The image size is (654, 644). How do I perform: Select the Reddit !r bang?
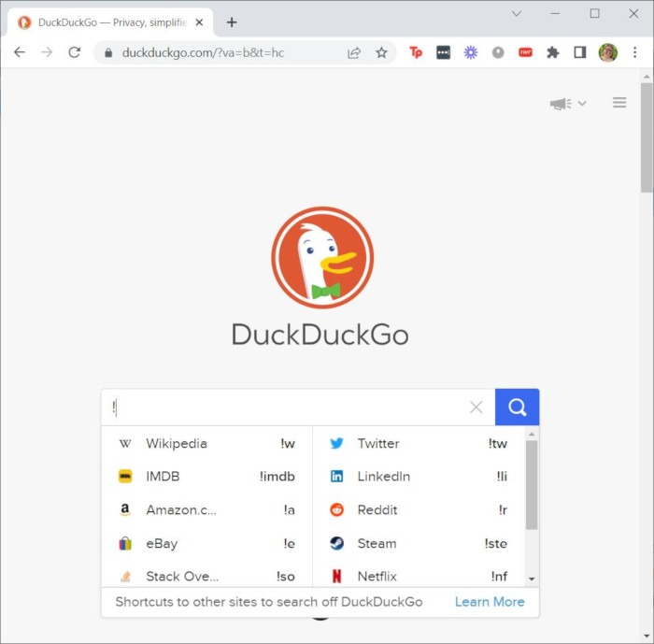(x=419, y=509)
